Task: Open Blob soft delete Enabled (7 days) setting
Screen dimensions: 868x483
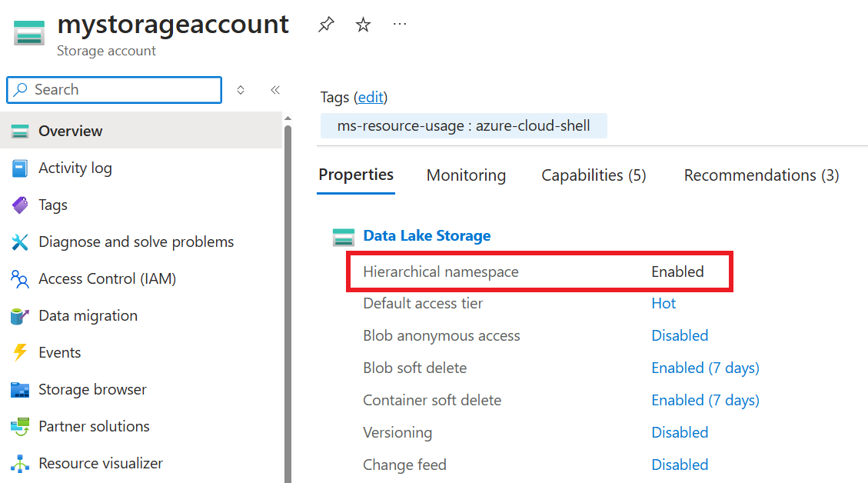Action: (705, 368)
